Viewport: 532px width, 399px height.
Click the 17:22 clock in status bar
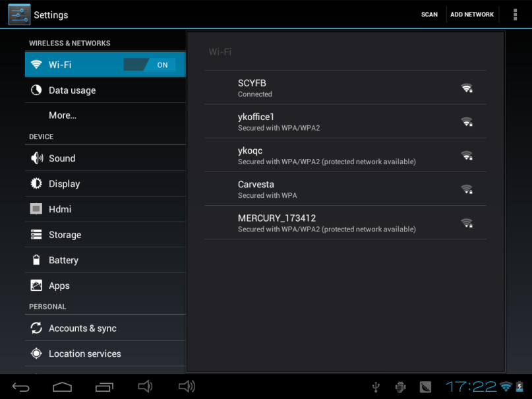click(471, 386)
